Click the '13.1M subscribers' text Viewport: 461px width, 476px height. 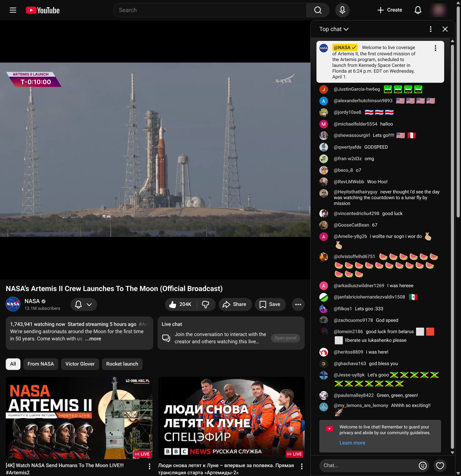coord(42,308)
